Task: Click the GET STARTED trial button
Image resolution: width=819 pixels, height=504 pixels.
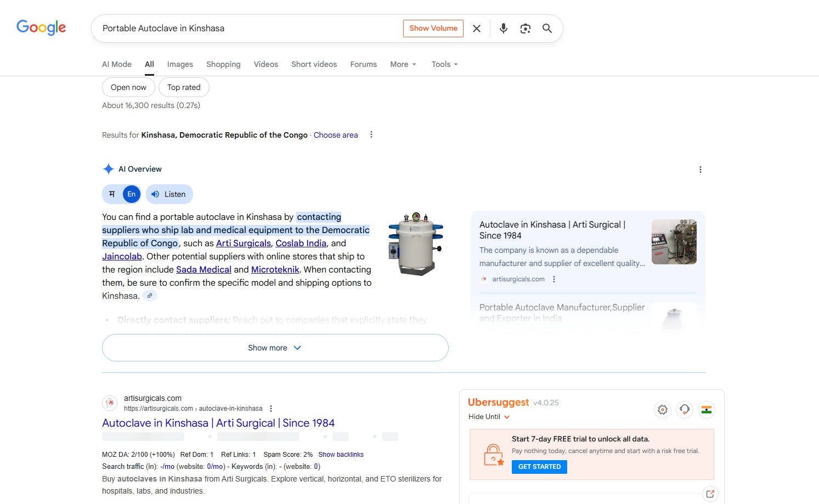Action: [x=540, y=467]
